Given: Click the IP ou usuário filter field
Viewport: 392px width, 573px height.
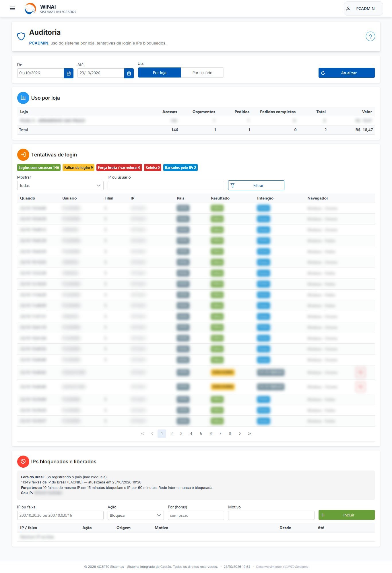Looking at the screenshot, I should tap(166, 185).
